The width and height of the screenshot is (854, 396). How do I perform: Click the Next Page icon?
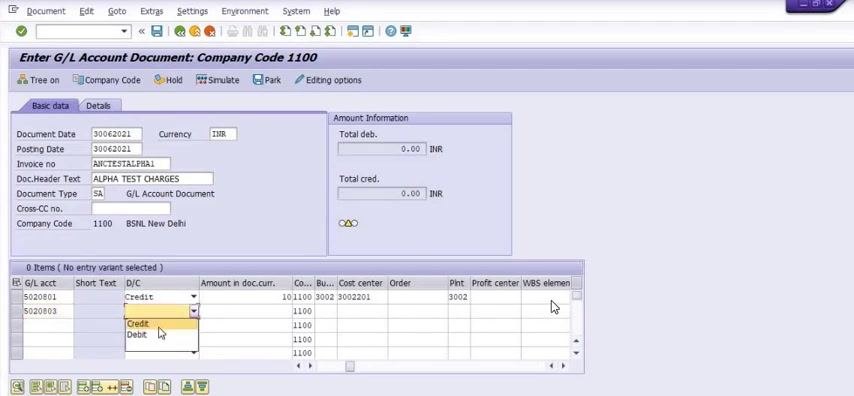(x=315, y=32)
